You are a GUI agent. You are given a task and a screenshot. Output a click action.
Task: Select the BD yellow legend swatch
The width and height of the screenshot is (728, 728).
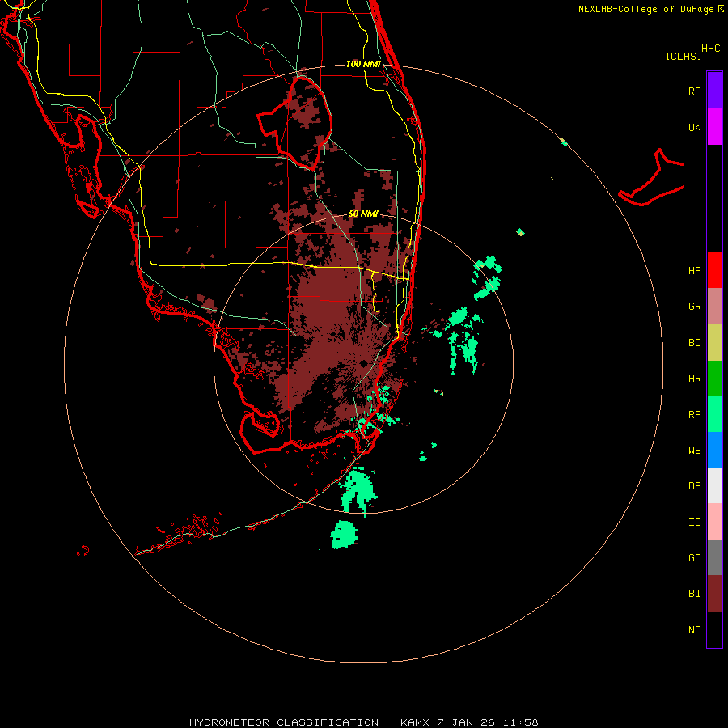(714, 343)
